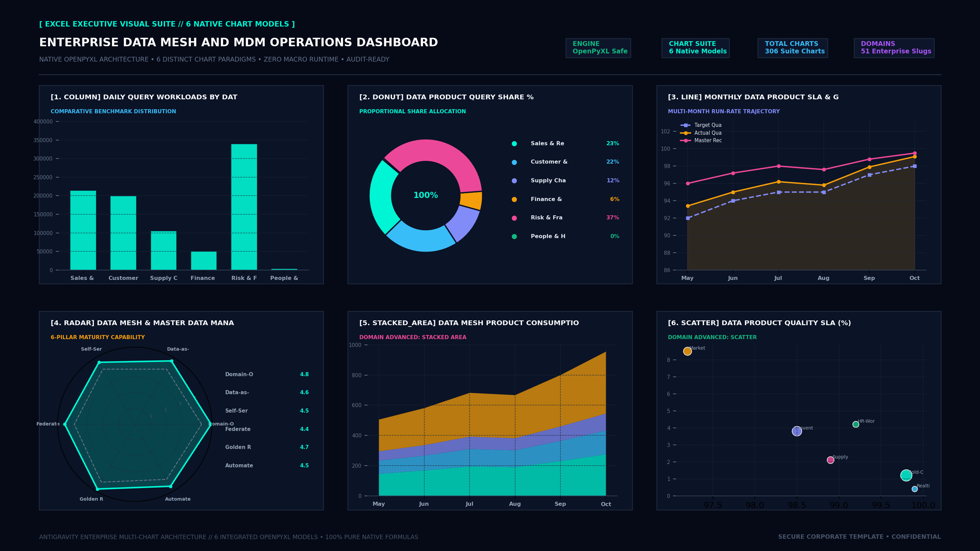
Task: Click the Finance column bar
Action: (x=203, y=261)
